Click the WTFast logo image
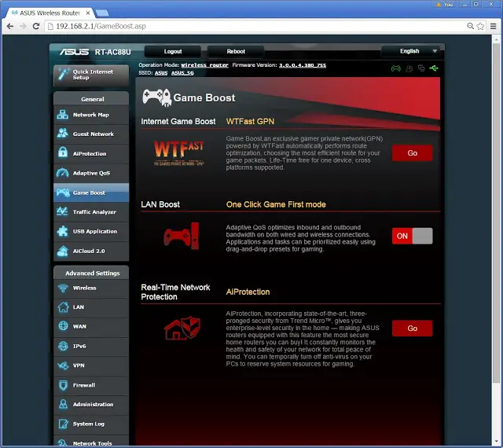This screenshot has width=503, height=448. 179,152
